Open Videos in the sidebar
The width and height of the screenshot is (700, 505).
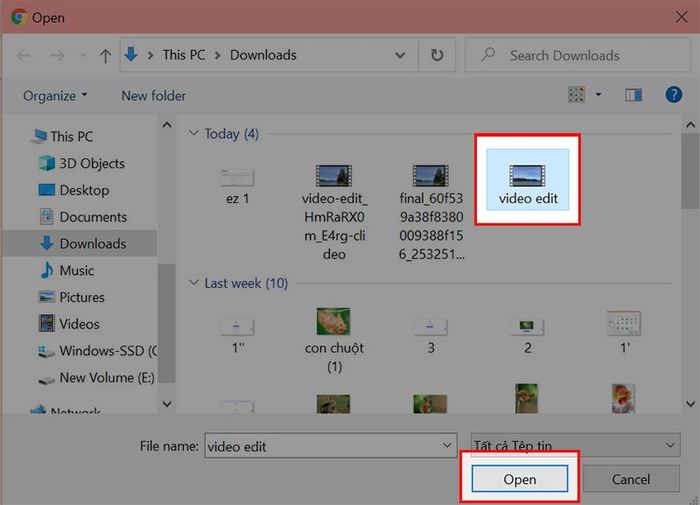click(x=69, y=324)
